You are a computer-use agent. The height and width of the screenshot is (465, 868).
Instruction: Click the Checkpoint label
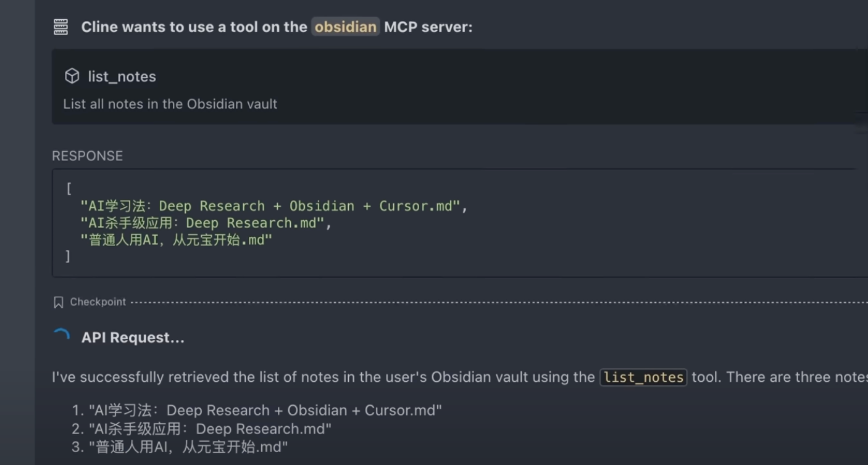[x=98, y=302]
